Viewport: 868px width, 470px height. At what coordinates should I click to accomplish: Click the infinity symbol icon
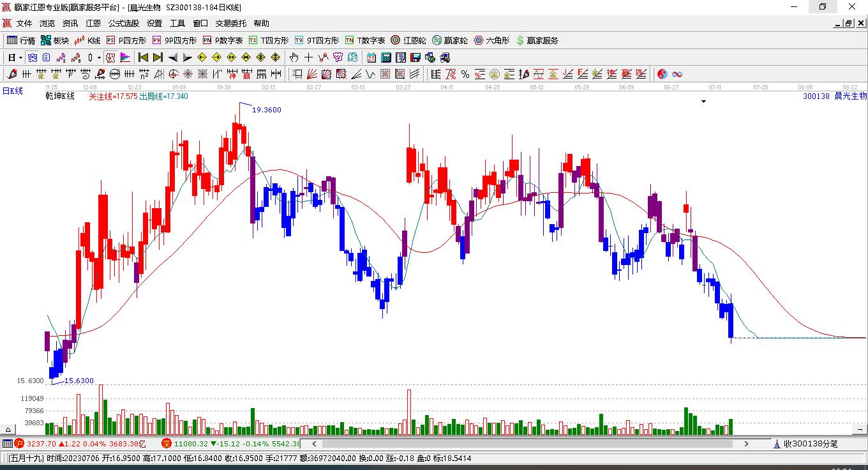pyautogui.click(x=677, y=74)
